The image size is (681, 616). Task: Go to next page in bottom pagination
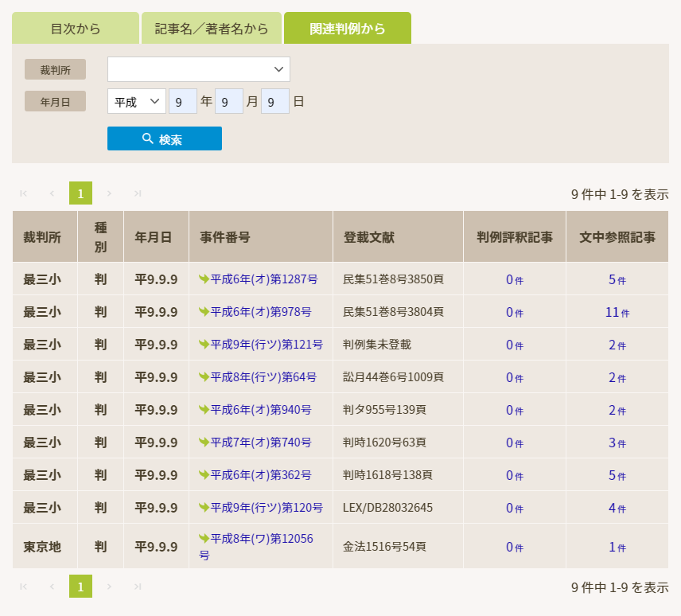click(x=110, y=587)
